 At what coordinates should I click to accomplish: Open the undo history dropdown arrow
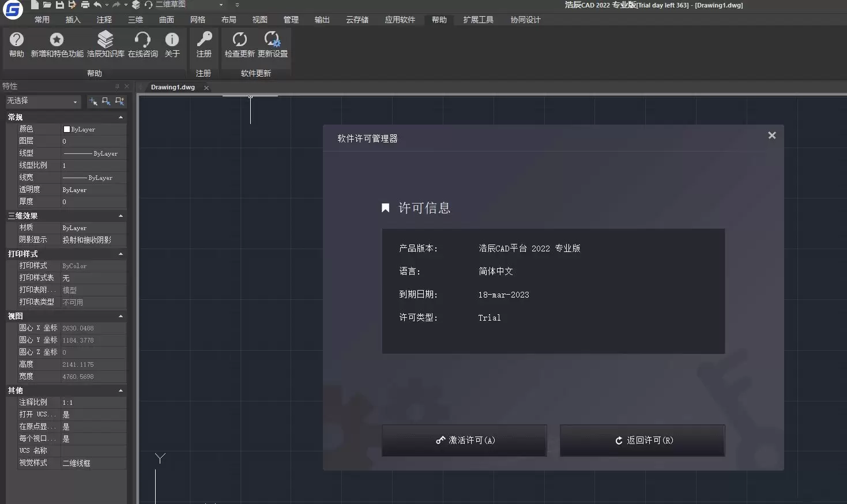coord(107,5)
